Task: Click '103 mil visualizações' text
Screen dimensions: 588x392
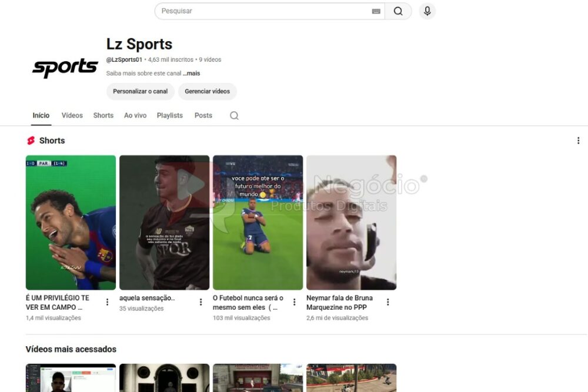Action: 242,318
